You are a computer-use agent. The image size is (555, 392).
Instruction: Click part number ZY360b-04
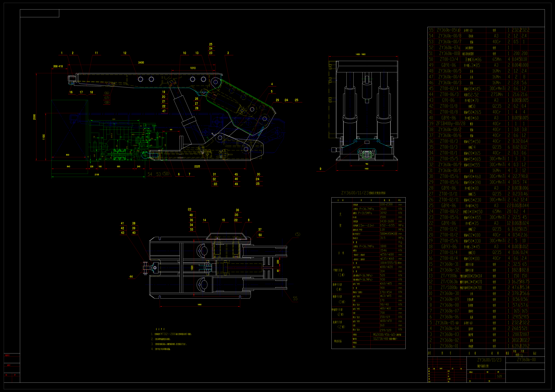click(x=449, y=328)
